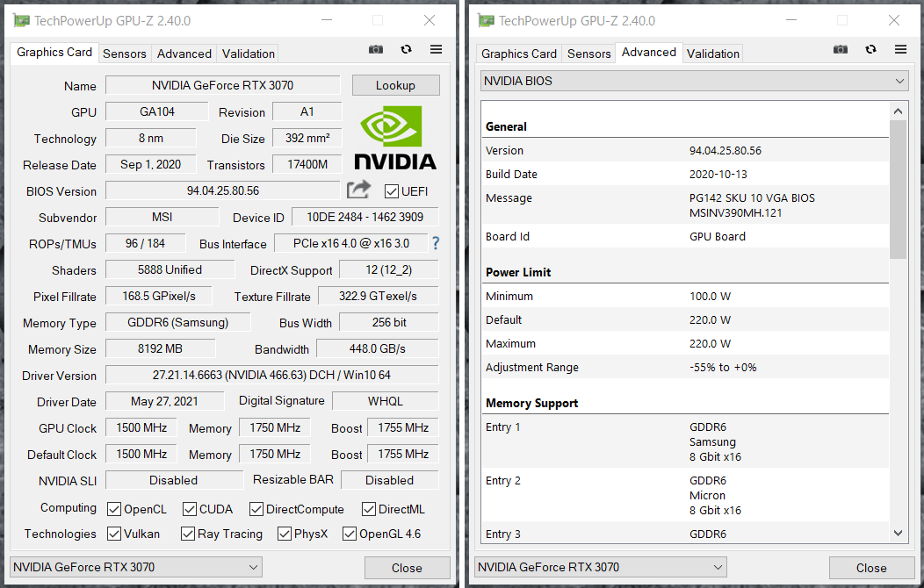Toggle the OpenGL 4.6 checkbox
924x588 pixels.
pyautogui.click(x=350, y=534)
